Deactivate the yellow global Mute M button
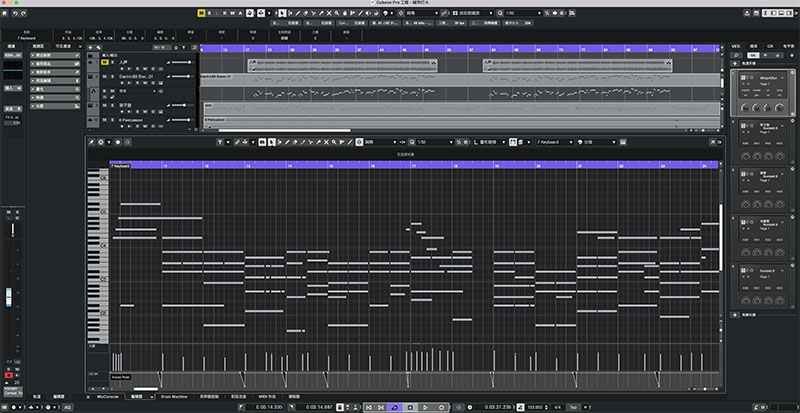Image resolution: width=800 pixels, height=413 pixels. coord(202,13)
